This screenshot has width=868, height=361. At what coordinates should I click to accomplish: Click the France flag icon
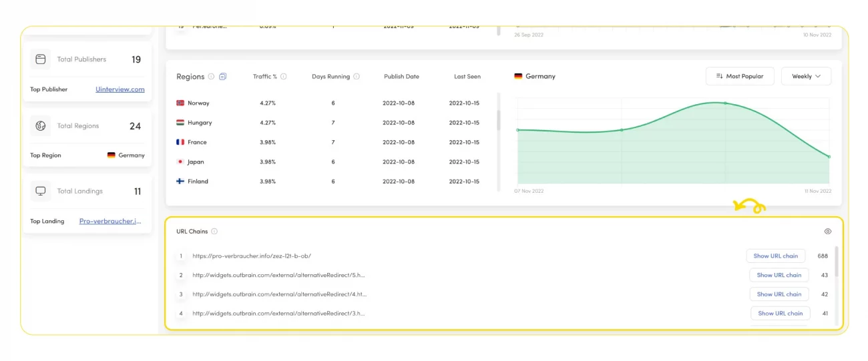180,142
